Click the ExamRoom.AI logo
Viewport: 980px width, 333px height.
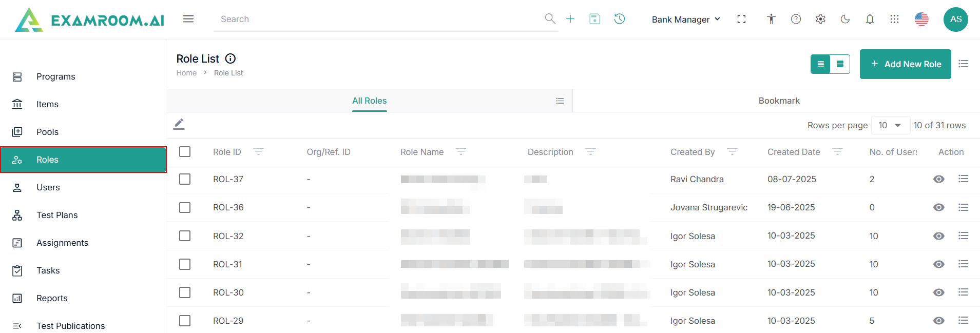point(90,19)
